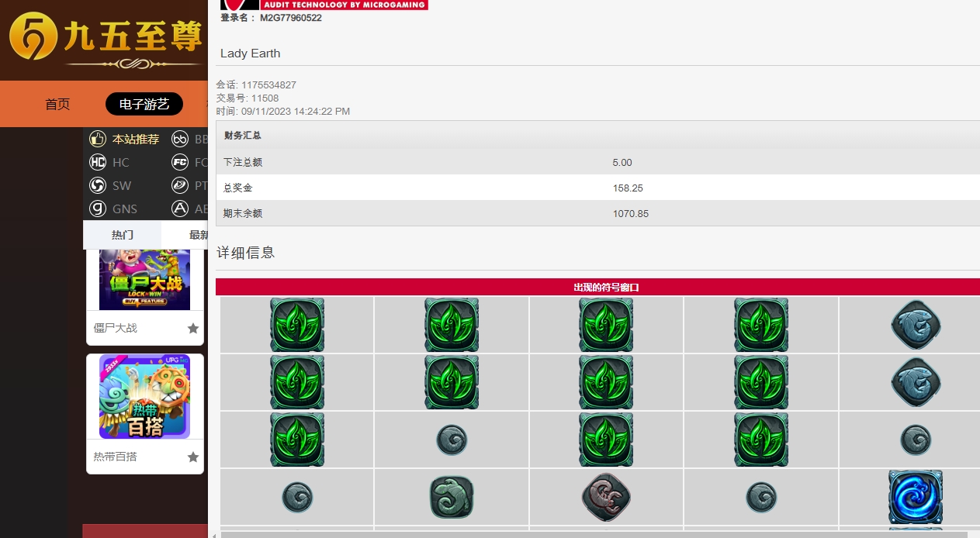Click the green lizard symbol in the grid

pos(452,497)
